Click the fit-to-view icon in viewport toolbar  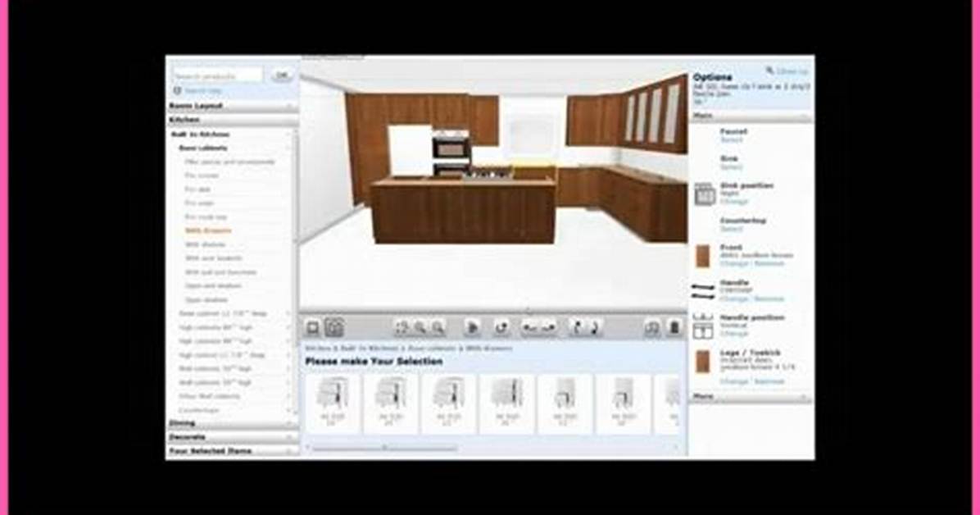(x=402, y=327)
